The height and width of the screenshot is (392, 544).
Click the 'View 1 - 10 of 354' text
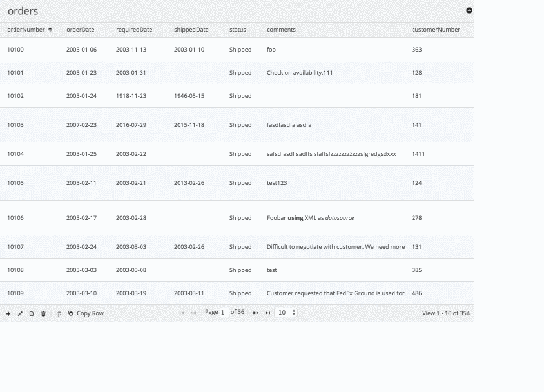446,313
